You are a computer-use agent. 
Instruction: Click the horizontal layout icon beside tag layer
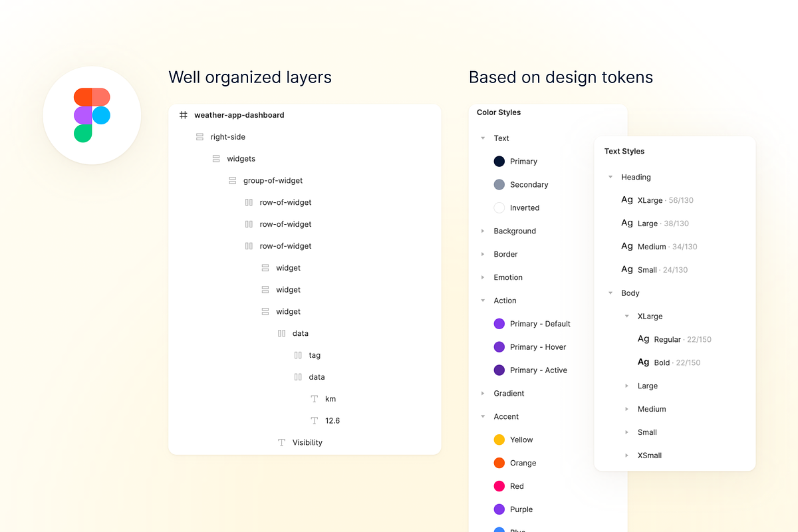coord(298,355)
